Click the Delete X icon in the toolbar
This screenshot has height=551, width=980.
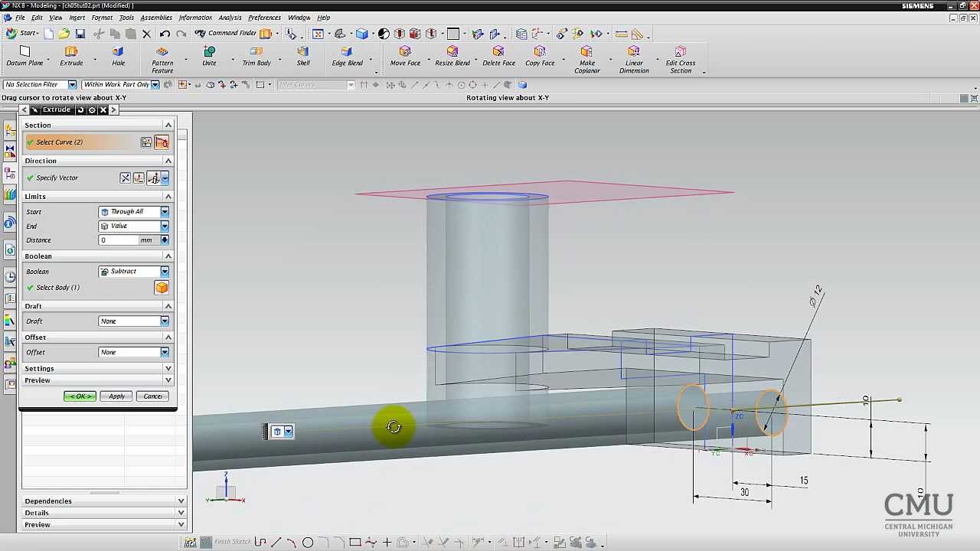pos(146,34)
